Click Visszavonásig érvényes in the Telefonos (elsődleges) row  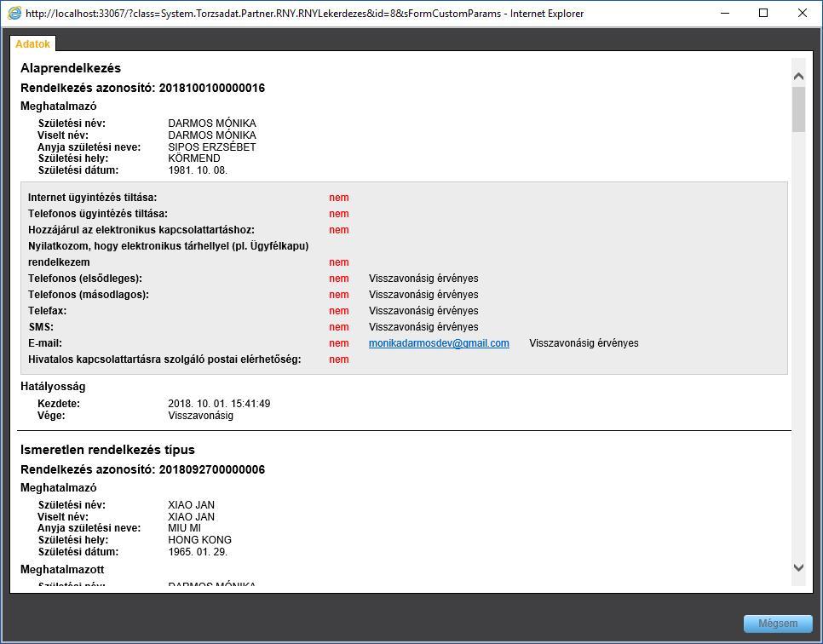(423, 279)
